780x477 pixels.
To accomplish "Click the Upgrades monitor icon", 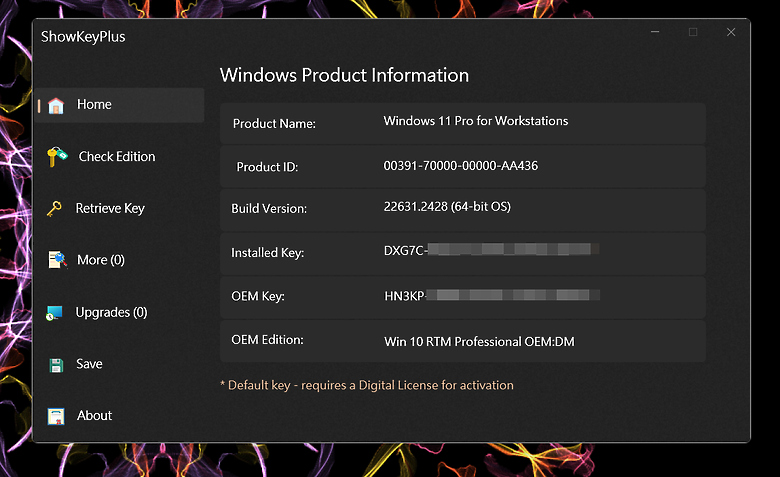I will pos(54,313).
